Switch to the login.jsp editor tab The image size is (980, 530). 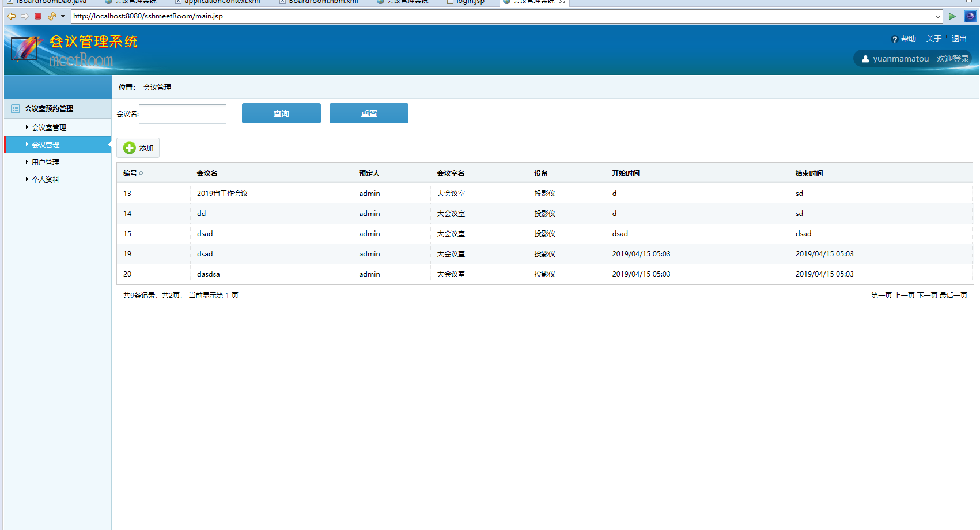pyautogui.click(x=466, y=2)
